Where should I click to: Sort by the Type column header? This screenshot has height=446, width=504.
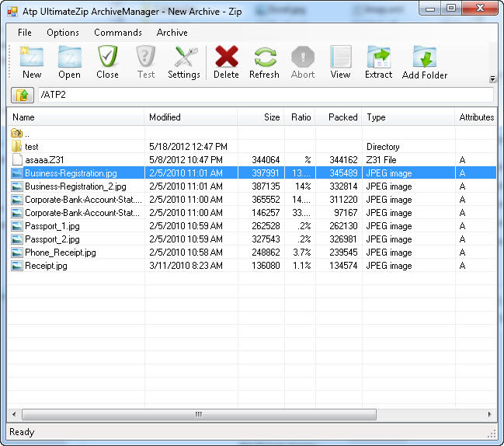[408, 117]
